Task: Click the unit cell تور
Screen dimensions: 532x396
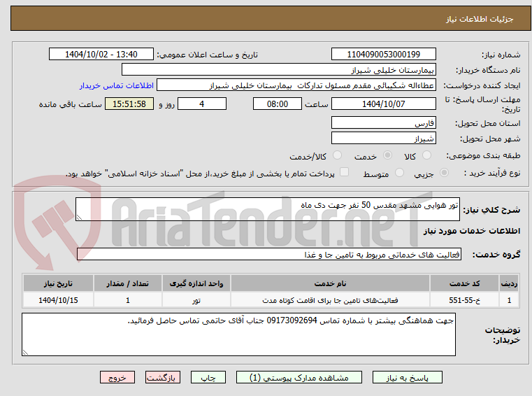Action: click(x=196, y=300)
